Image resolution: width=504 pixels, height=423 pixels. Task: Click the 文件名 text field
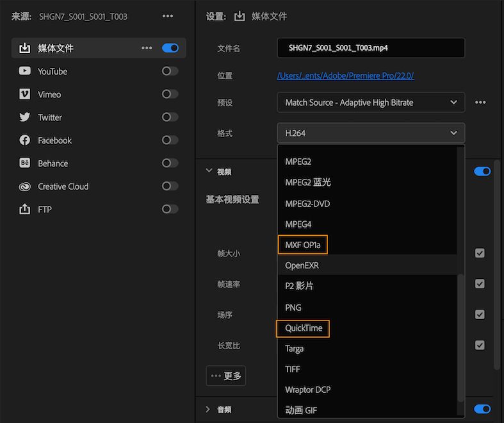[x=371, y=48]
